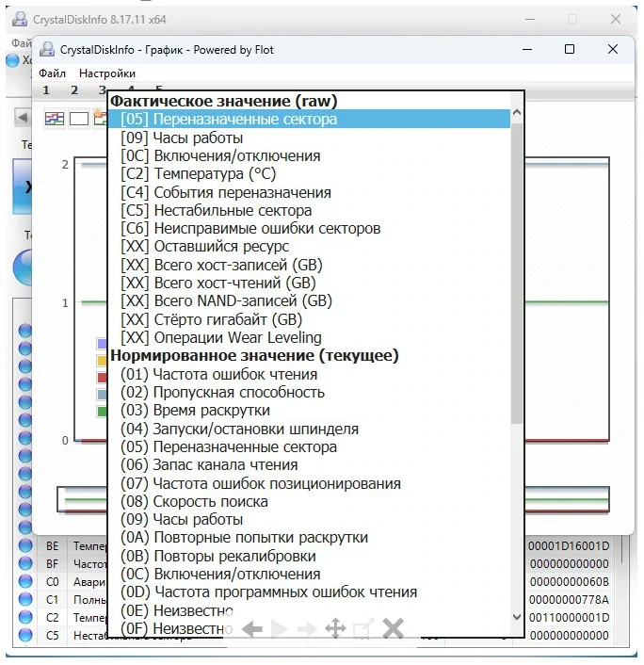Viewport: 644px width, 665px height.
Task: Click the gray X icon in overlay toolbar
Action: 393,628
